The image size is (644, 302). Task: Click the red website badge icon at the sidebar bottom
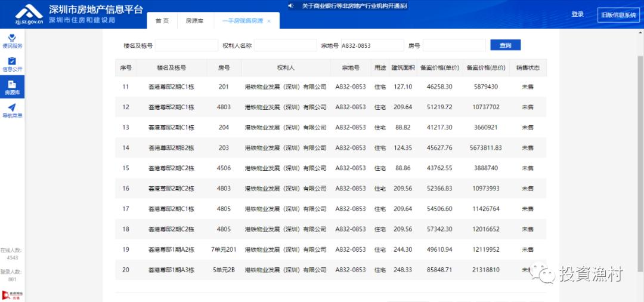pos(12,295)
